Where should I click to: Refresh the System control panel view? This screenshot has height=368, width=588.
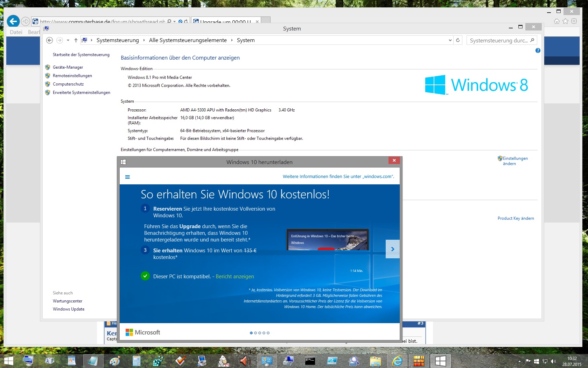(x=458, y=40)
